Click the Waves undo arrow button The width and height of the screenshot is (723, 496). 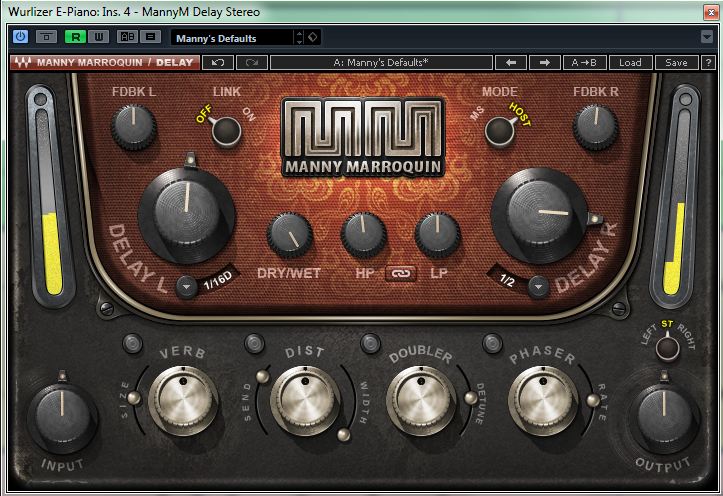coord(218,63)
